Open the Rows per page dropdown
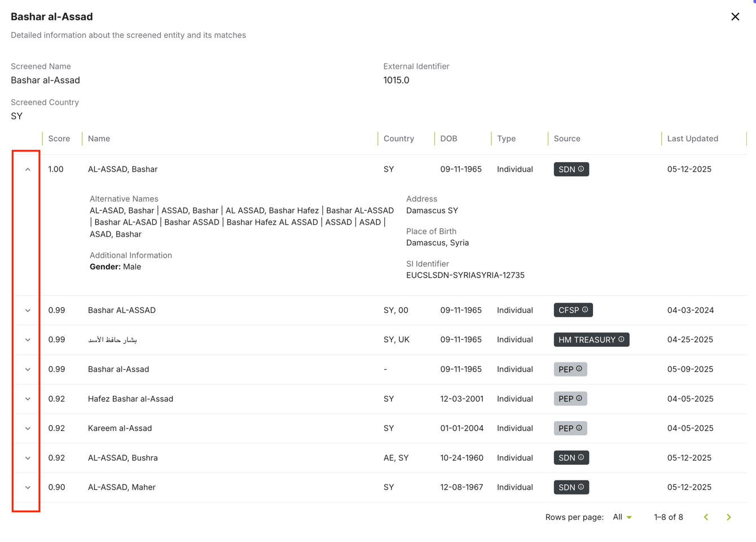The image size is (756, 542). tap(622, 517)
